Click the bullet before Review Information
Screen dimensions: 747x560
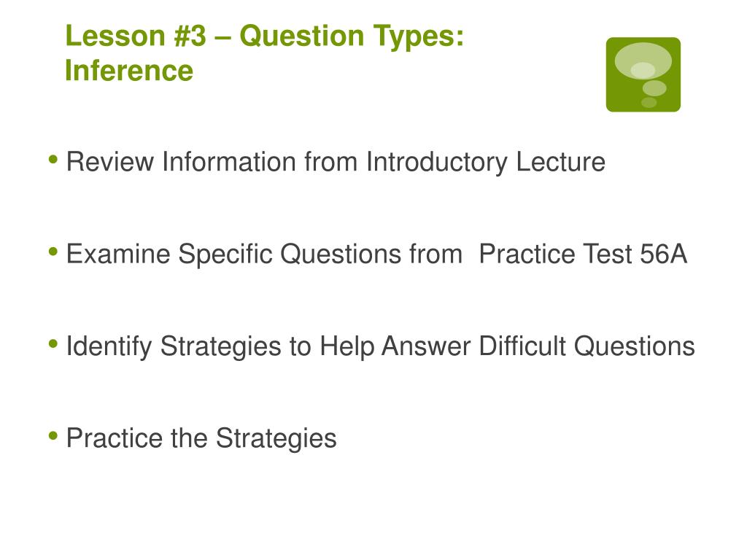click(x=53, y=160)
